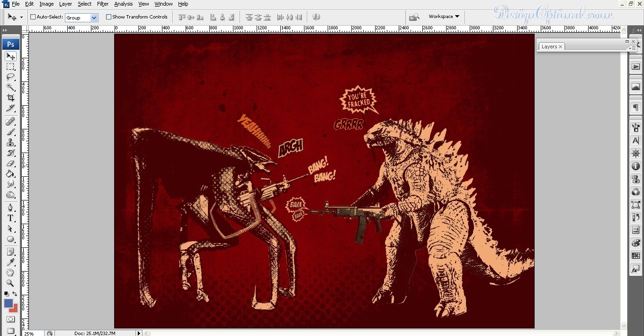Select the Crop tool
This screenshot has height=336, width=644.
pyautogui.click(x=10, y=98)
